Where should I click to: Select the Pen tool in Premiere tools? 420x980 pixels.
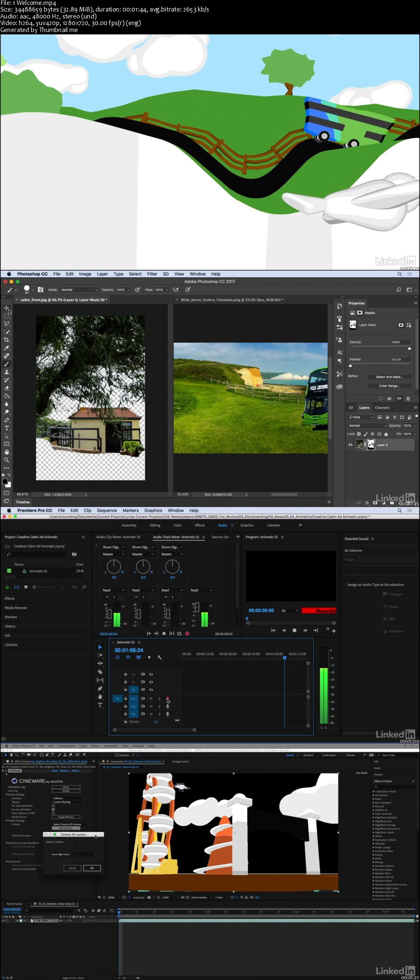100,689
